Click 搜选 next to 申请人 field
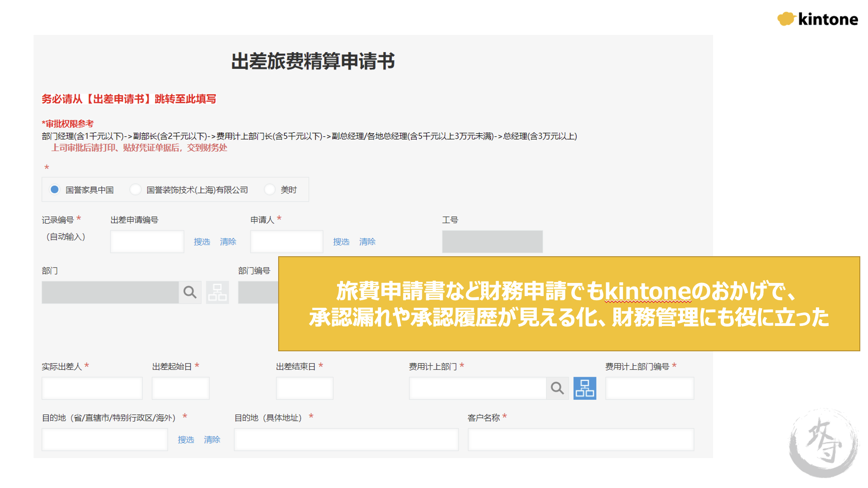 [x=341, y=242]
